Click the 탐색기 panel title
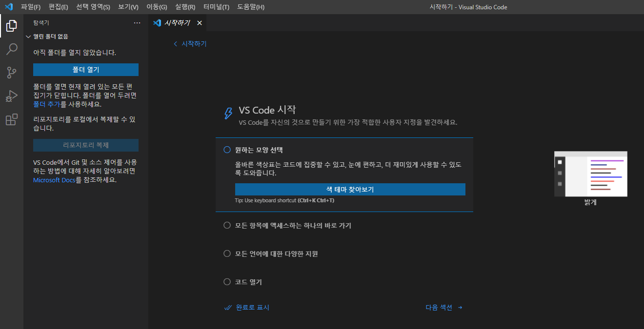Viewport: 644px width, 329px height. [41, 23]
